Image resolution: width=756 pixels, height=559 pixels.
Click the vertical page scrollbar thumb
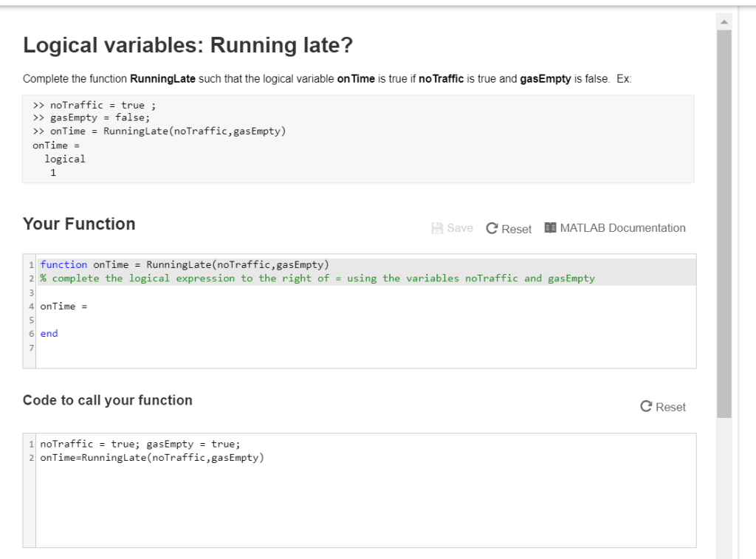point(724,222)
